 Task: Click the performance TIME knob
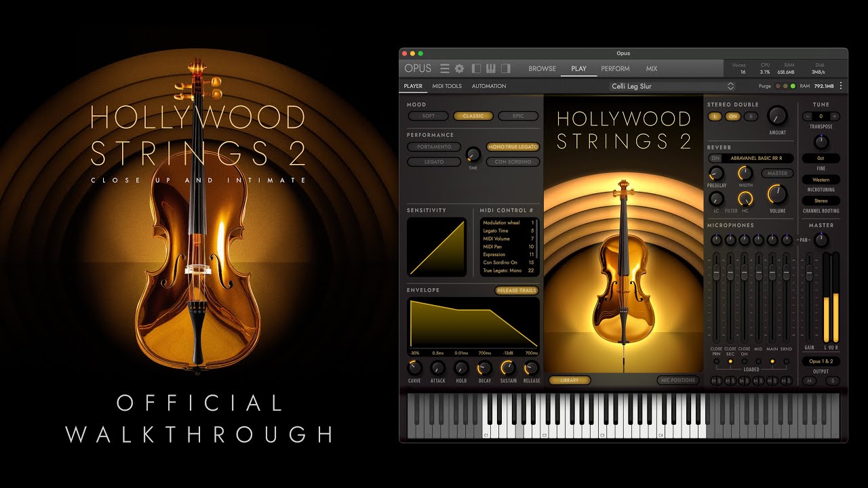pos(473,155)
